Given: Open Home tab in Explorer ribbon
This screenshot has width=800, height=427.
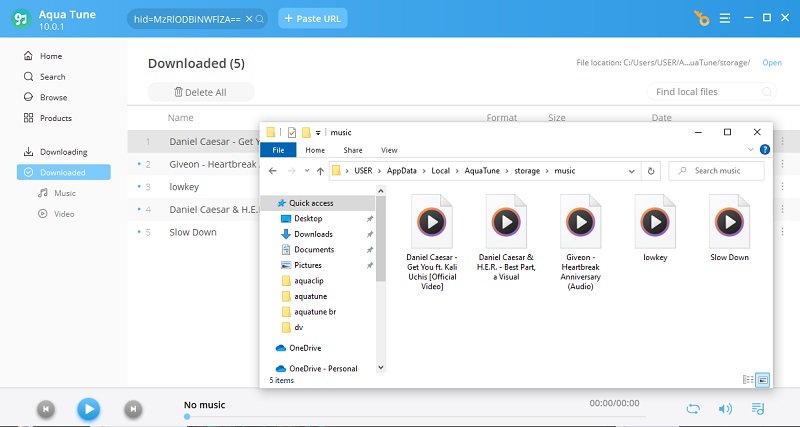Looking at the screenshot, I should click(x=315, y=150).
